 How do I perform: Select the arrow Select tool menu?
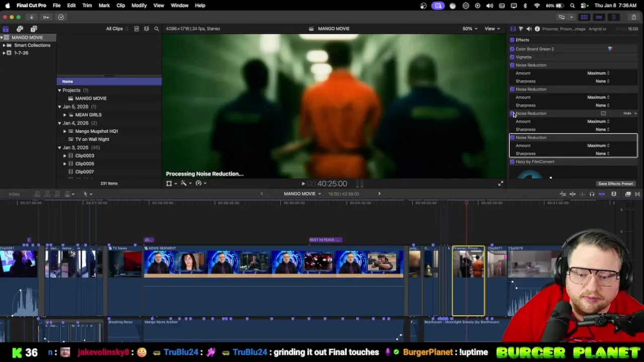click(x=87, y=194)
